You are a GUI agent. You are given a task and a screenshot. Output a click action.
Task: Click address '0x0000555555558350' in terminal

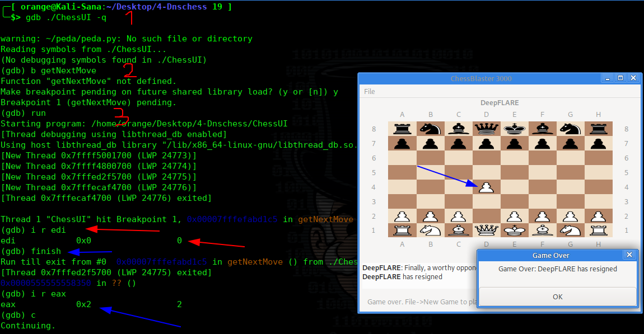click(x=45, y=283)
